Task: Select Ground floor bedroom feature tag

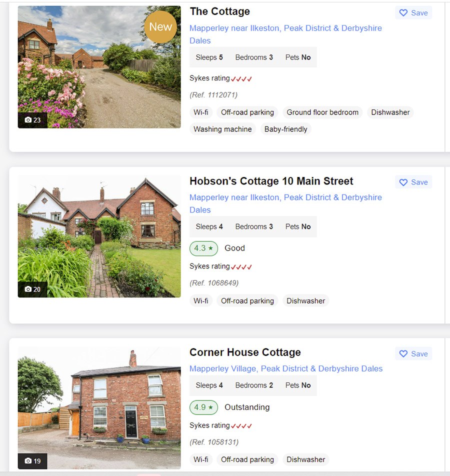Action: coord(322,112)
